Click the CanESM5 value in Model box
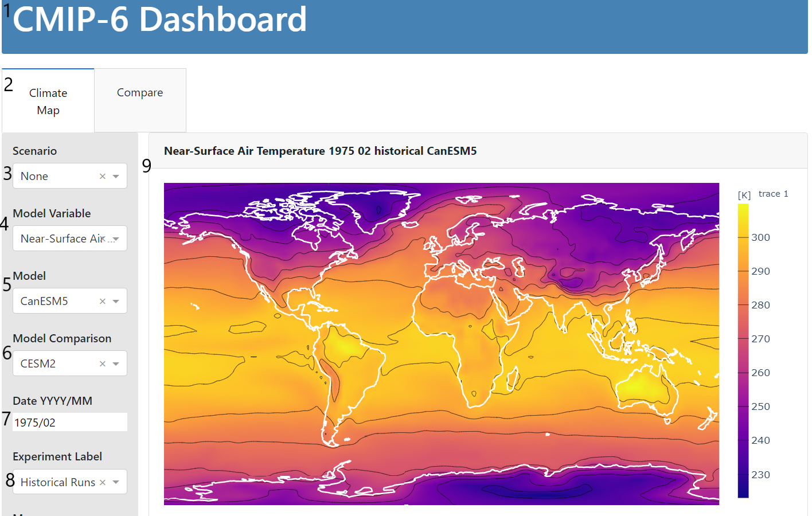The height and width of the screenshot is (516, 812). tap(44, 301)
